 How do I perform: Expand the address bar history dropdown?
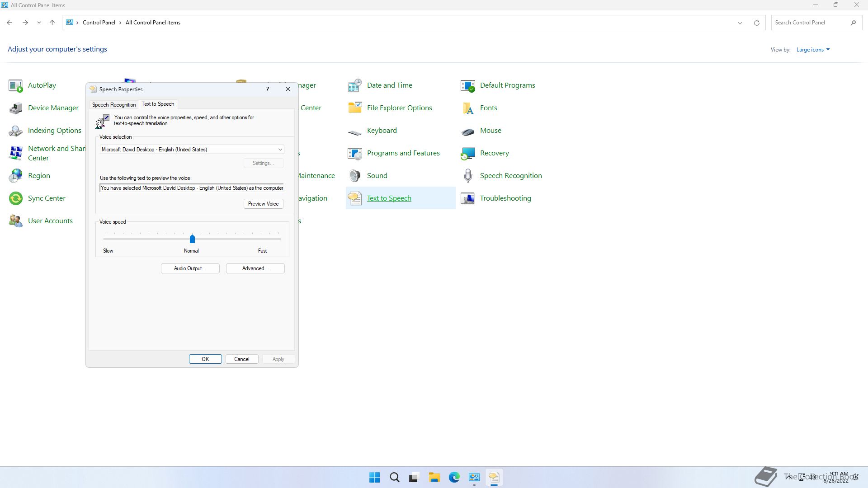740,23
